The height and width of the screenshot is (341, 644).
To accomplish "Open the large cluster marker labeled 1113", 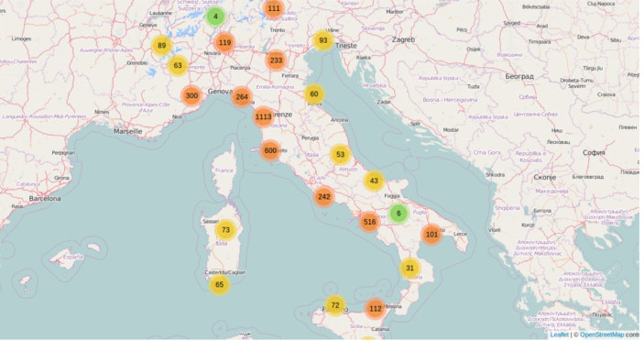I will pos(263,116).
